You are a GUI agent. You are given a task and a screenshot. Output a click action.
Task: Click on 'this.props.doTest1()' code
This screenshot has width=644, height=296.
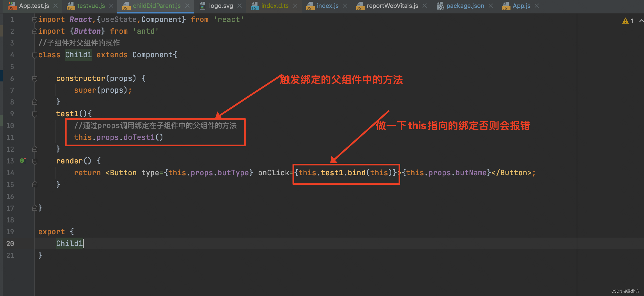119,137
